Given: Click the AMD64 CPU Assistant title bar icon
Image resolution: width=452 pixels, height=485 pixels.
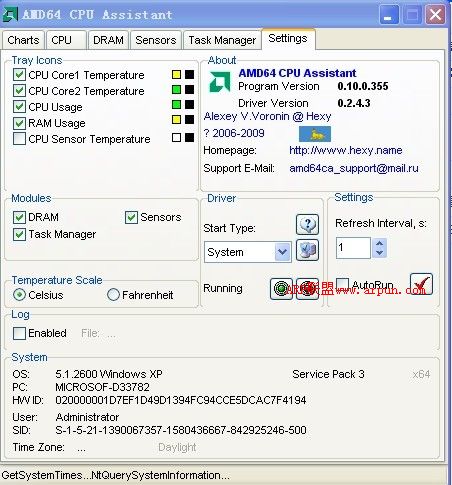Looking at the screenshot, I should (10, 15).
